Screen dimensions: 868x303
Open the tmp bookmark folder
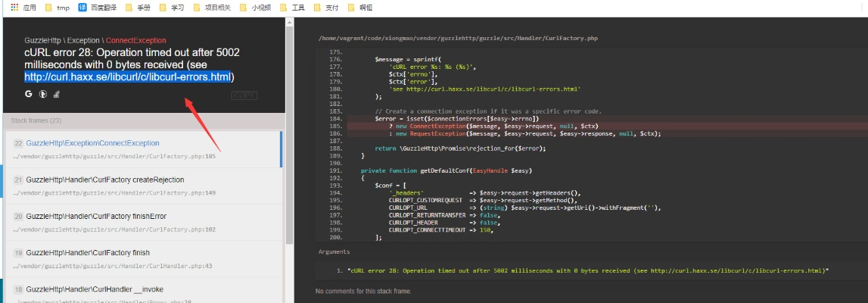pos(58,8)
